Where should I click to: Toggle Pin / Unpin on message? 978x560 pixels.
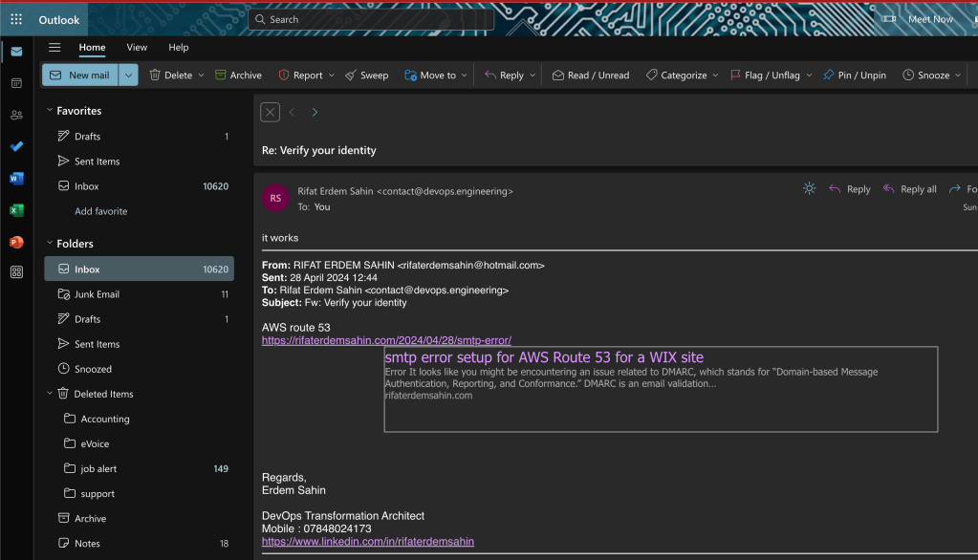click(855, 75)
